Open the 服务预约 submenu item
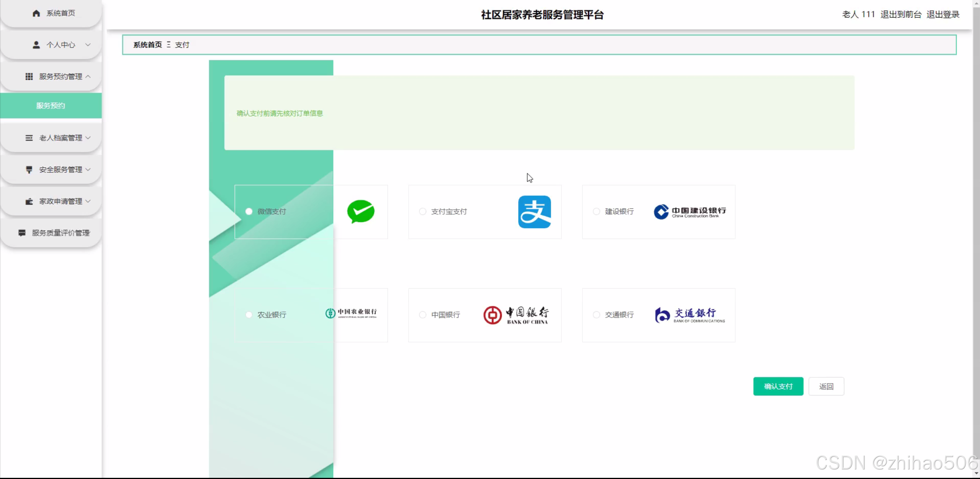The height and width of the screenshot is (479, 980). tap(51, 106)
